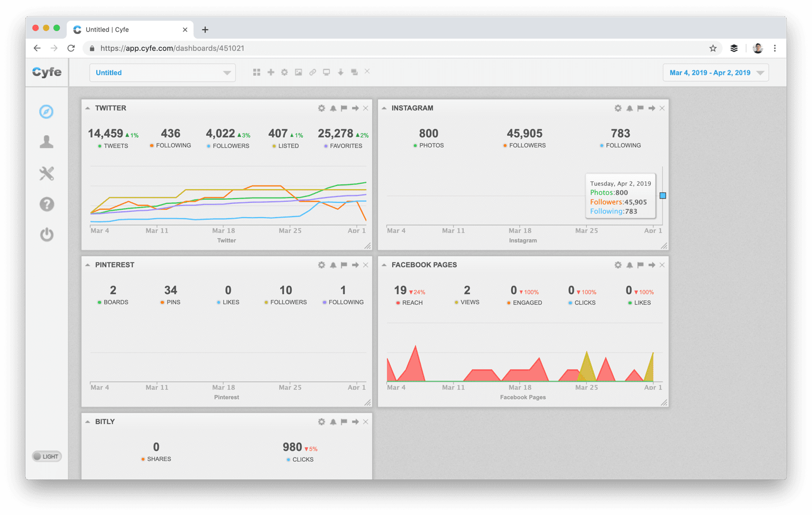This screenshot has height=515, width=812.
Task: Click Instagram widget alert bell icon
Action: click(630, 108)
